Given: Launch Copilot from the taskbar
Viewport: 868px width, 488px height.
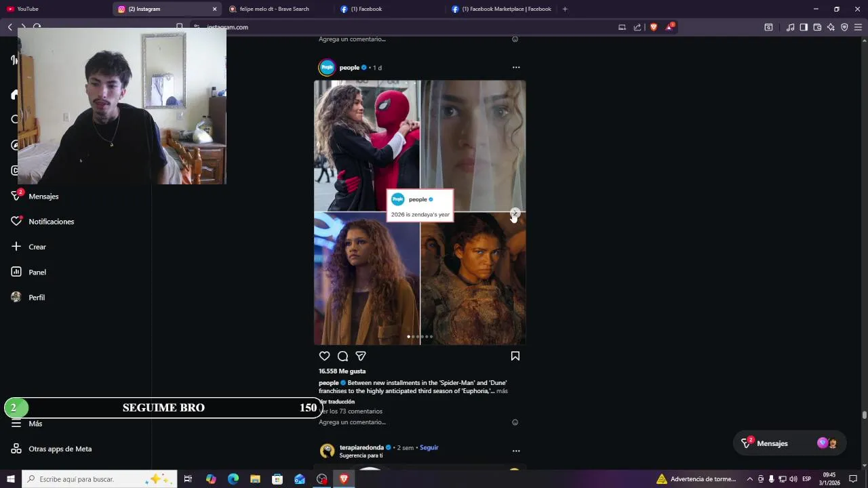Looking at the screenshot, I should tap(211, 479).
